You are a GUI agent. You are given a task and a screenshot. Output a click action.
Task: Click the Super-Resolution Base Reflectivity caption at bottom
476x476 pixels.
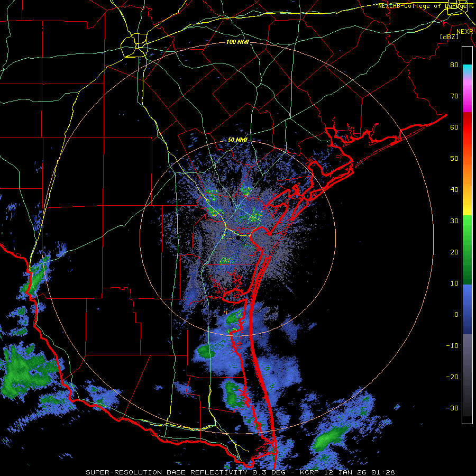[240, 472]
